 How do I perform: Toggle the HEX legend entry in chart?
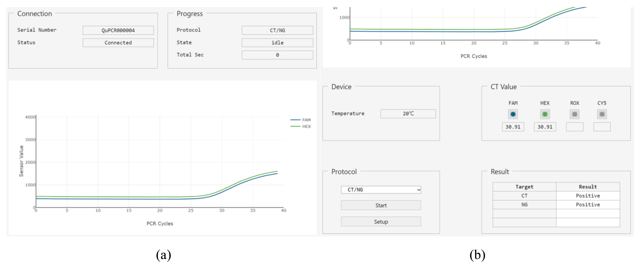coord(300,127)
